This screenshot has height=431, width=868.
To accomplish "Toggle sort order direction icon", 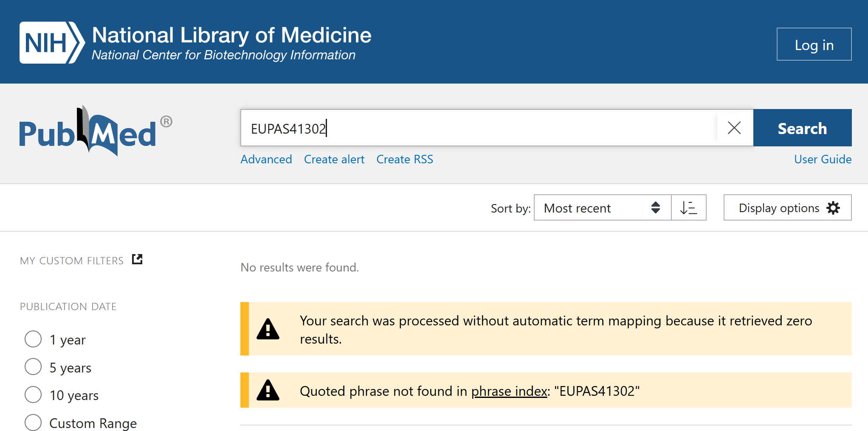I will [x=688, y=208].
